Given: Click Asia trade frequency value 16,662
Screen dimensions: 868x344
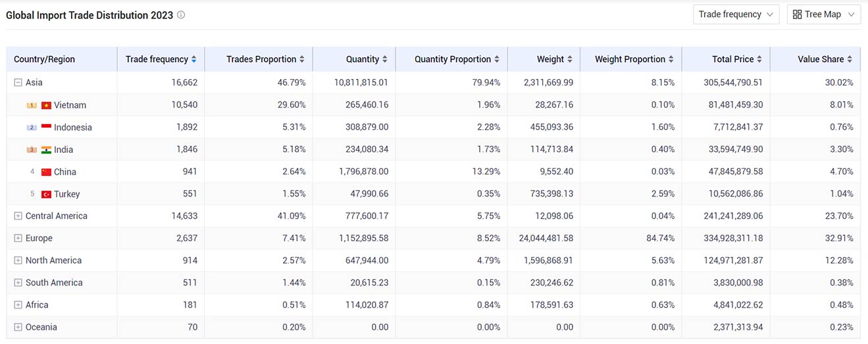Looking at the screenshot, I should (x=183, y=82).
